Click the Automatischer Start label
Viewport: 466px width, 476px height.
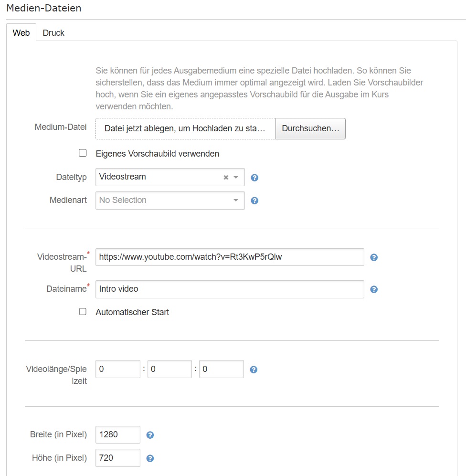[132, 312]
